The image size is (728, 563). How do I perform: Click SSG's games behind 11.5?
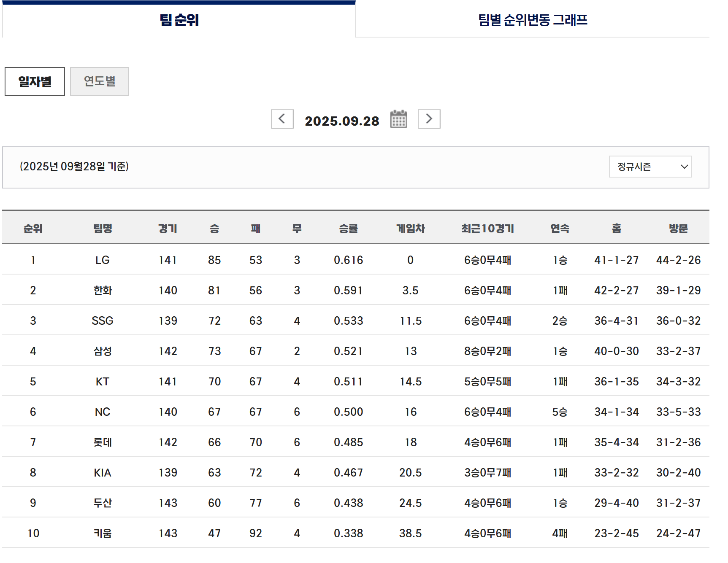click(411, 321)
